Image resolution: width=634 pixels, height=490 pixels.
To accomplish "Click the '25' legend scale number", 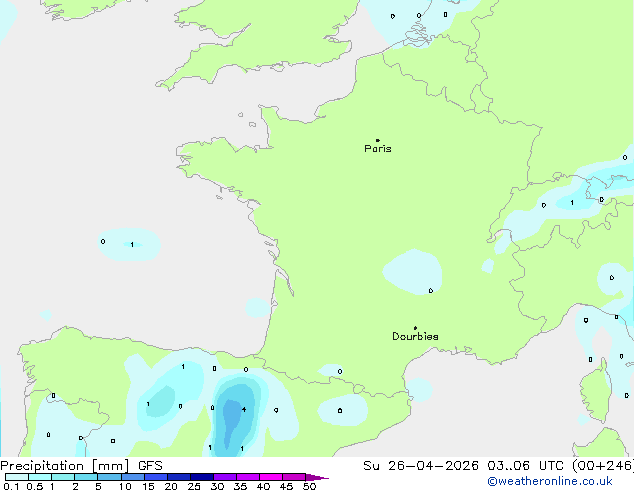I will coord(194,486).
